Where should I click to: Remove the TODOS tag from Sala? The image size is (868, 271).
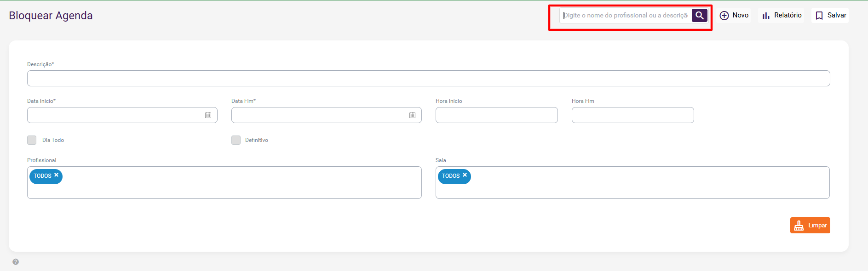pos(465,175)
